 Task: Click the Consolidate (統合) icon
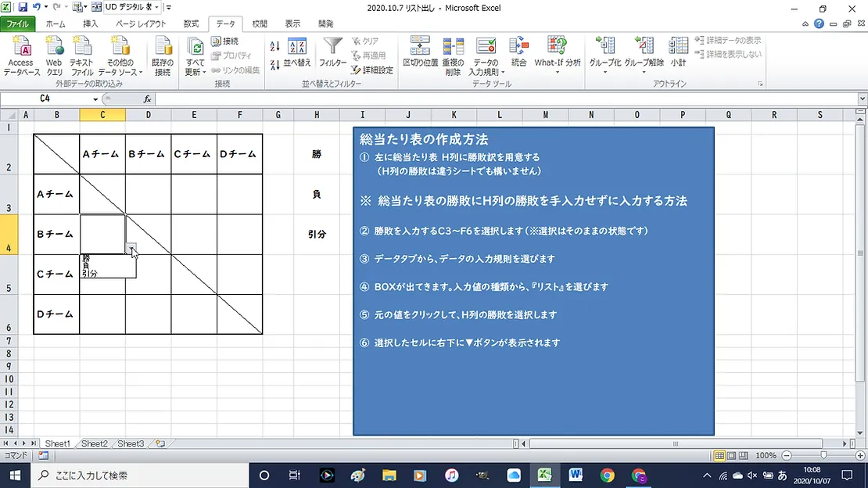pyautogui.click(x=518, y=48)
